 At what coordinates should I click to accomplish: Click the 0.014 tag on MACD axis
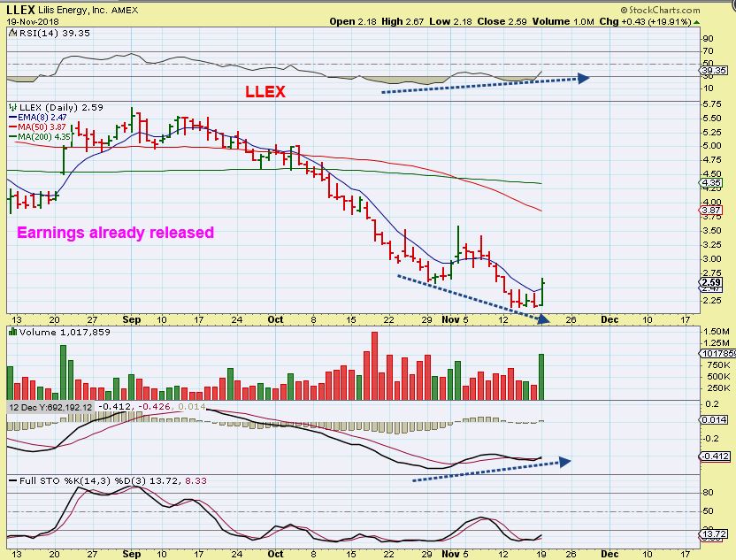[x=714, y=419]
